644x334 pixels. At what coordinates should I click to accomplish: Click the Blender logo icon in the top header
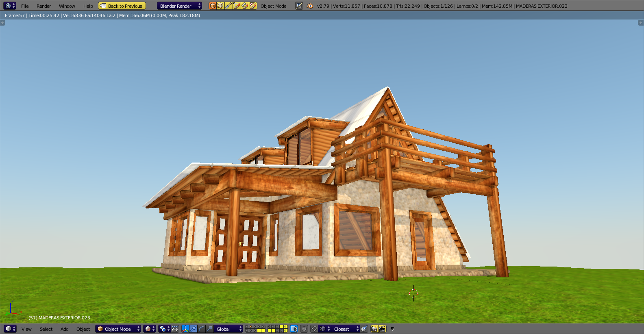click(x=310, y=6)
